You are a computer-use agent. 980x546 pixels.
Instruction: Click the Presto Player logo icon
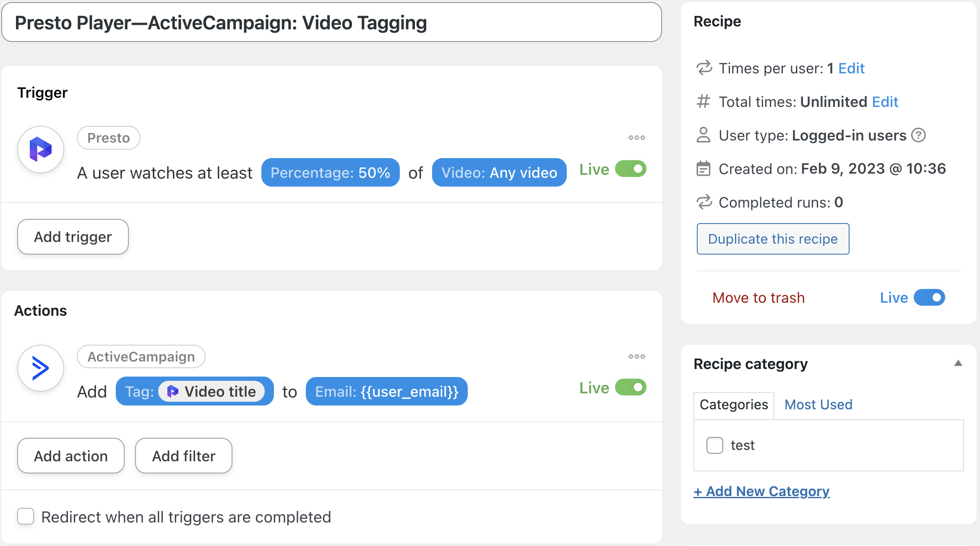click(x=41, y=149)
